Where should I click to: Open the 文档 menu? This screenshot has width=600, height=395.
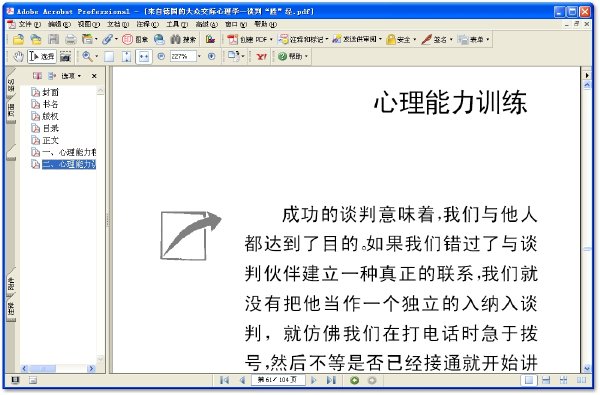coord(118,24)
